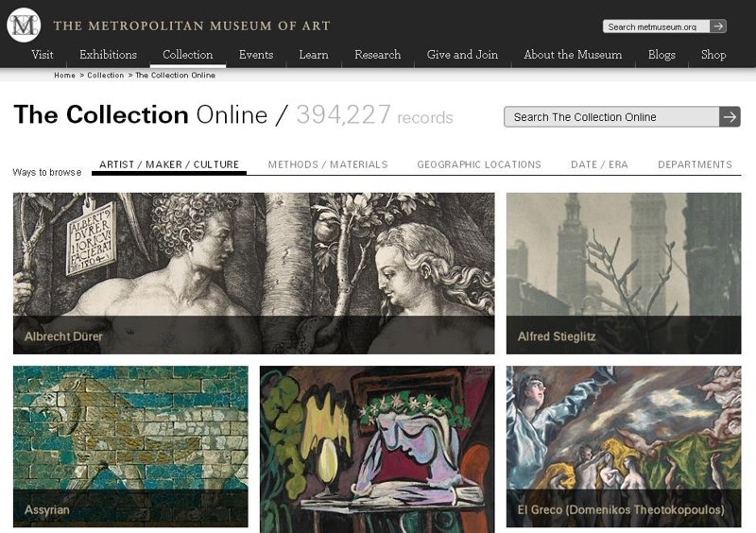Select the Assyrian lion relief tile
Screen dimensions: 756x533
pos(130,446)
